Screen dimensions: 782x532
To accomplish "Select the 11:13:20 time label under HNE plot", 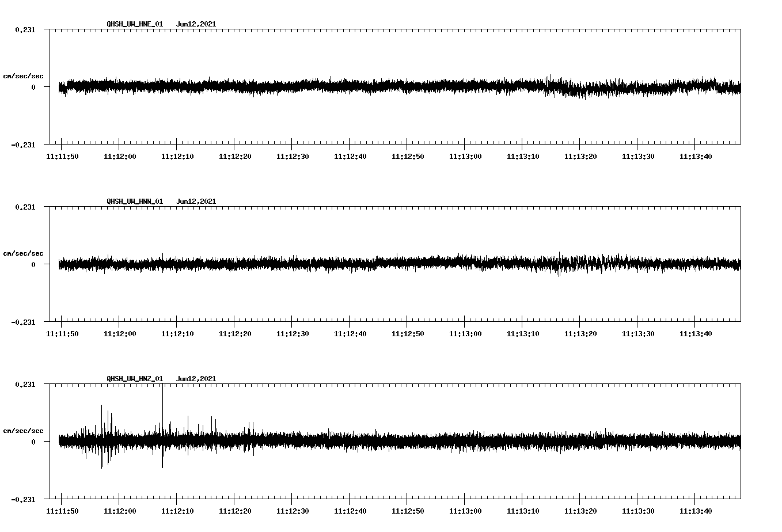I will (x=580, y=157).
